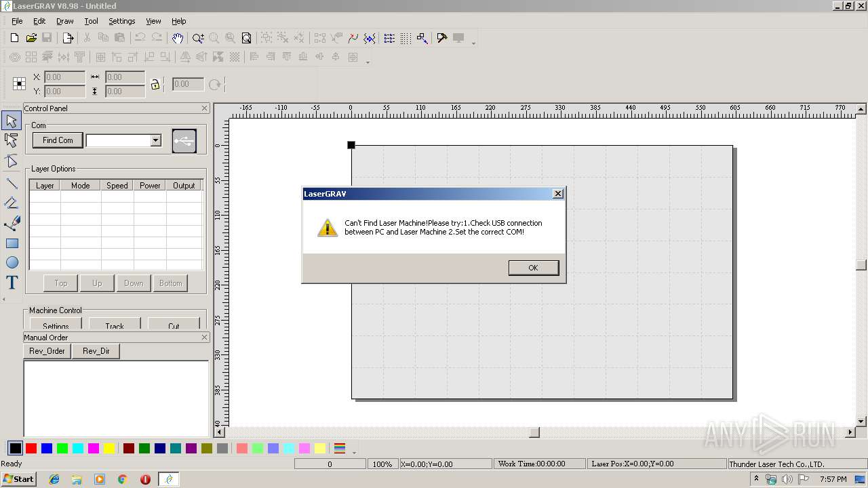Click the Track button
Screen dimensions: 868x488
point(115,324)
